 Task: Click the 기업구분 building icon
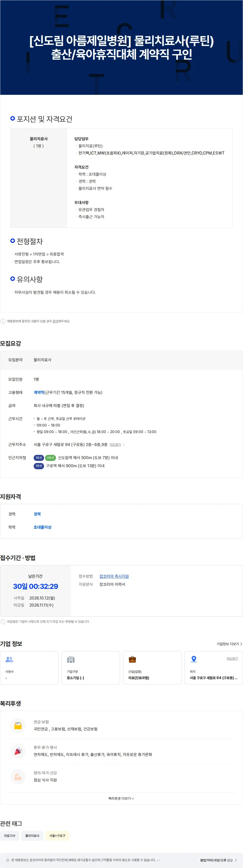tap(71, 659)
